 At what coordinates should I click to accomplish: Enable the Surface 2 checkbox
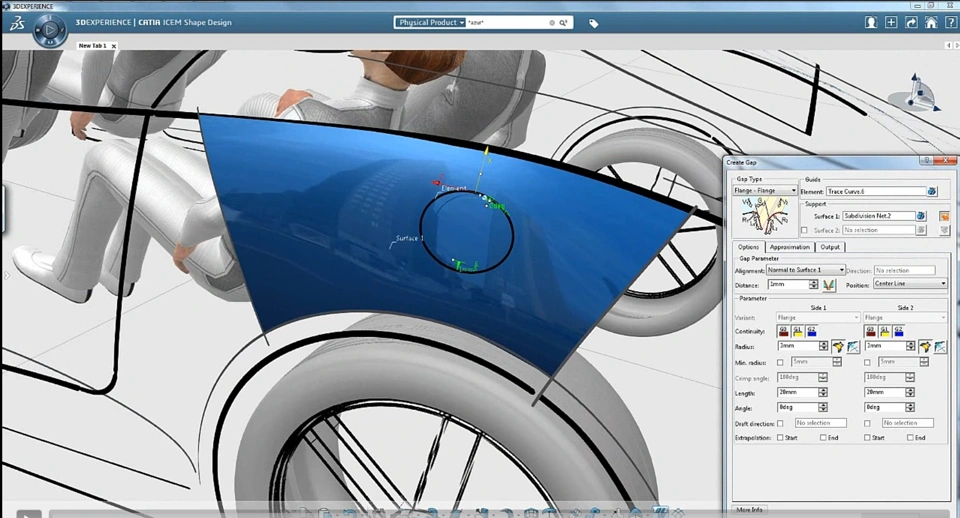pyautogui.click(x=804, y=230)
